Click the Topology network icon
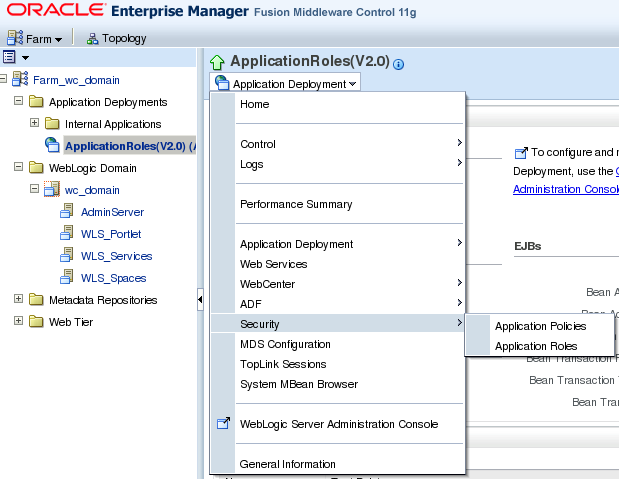Image resolution: width=619 pixels, height=479 pixels. click(92, 39)
